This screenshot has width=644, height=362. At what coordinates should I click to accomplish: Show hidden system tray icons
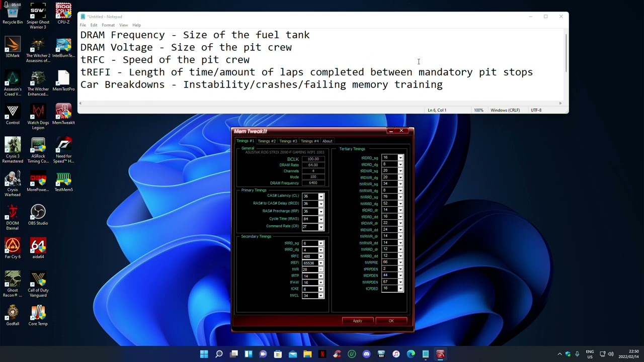pyautogui.click(x=559, y=354)
